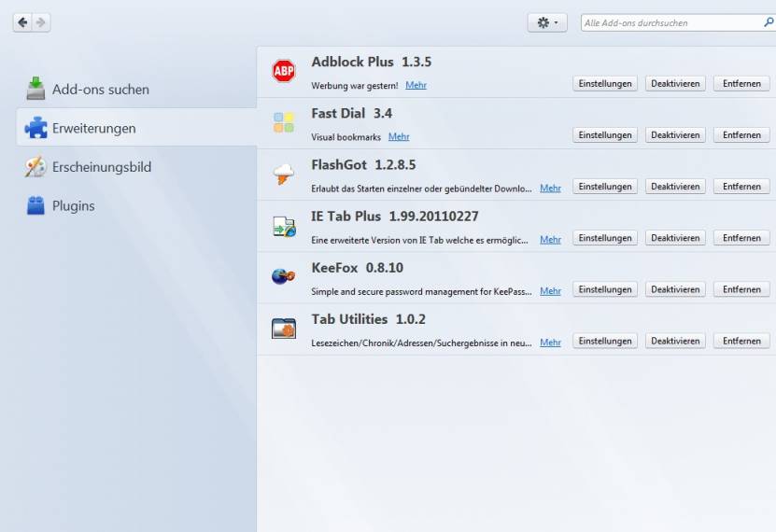Click the Erlaubt das Starten einzelner description

(x=421, y=189)
